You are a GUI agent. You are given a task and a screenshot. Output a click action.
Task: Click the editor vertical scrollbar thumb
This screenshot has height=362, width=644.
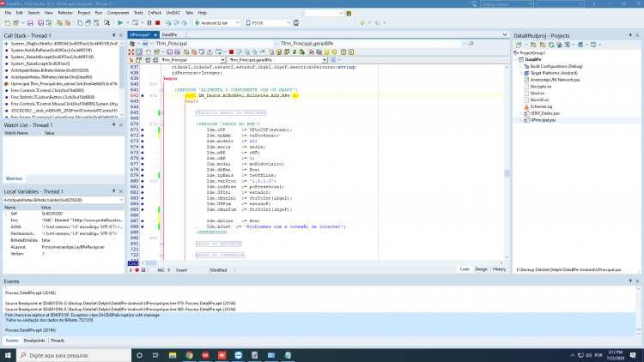click(x=507, y=173)
